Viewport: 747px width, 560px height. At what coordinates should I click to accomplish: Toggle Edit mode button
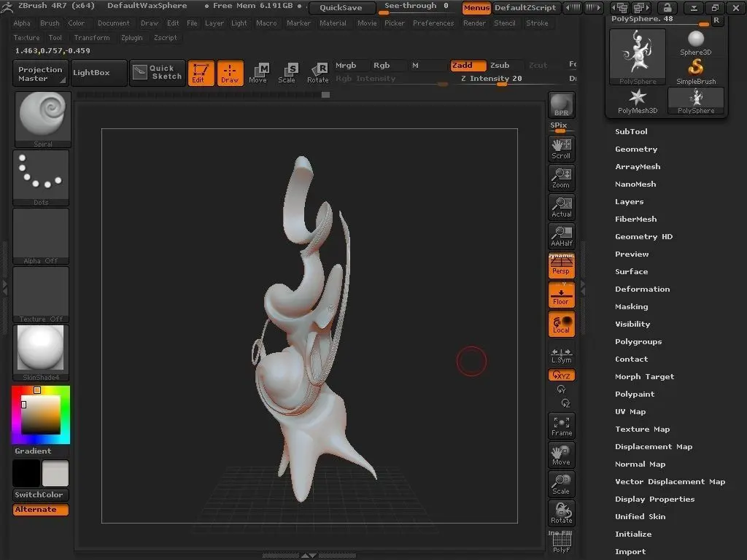[x=201, y=73]
